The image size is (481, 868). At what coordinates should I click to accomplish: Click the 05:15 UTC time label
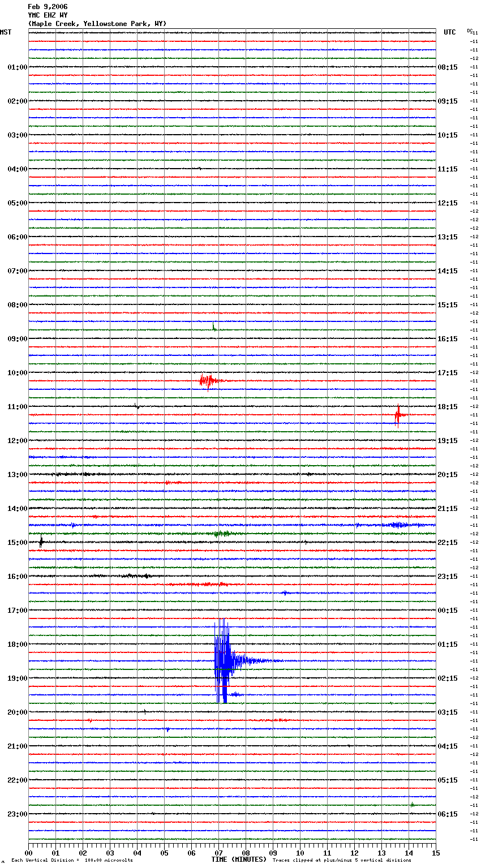[x=448, y=780]
